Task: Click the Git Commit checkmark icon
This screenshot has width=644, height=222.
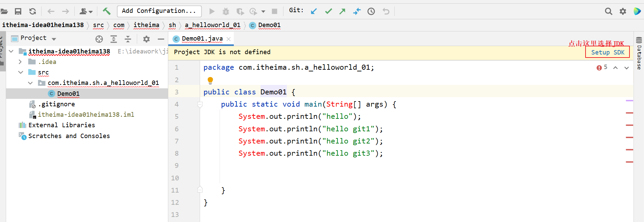Action: pyautogui.click(x=328, y=11)
